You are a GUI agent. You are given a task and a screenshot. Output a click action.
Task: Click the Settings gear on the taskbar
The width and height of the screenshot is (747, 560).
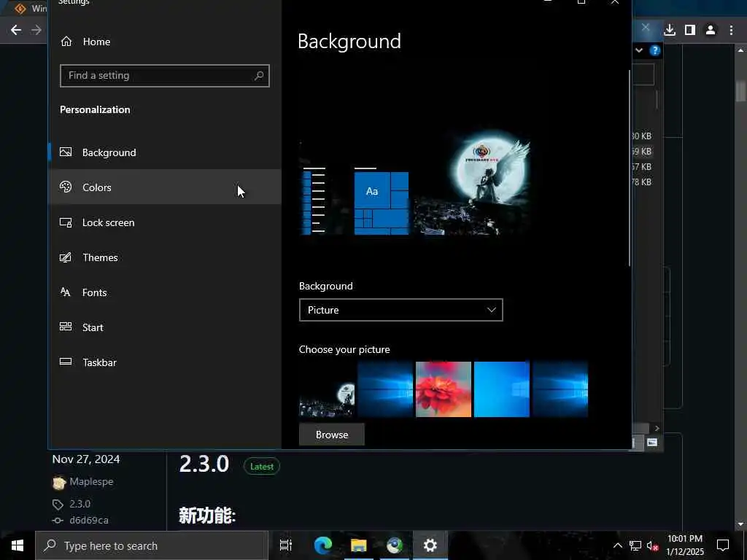pos(430,545)
